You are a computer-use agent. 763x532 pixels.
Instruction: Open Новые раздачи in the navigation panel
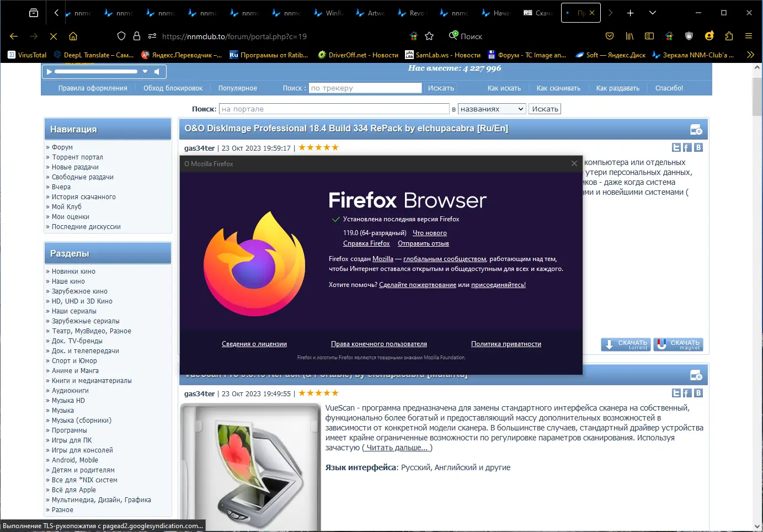[x=75, y=167]
